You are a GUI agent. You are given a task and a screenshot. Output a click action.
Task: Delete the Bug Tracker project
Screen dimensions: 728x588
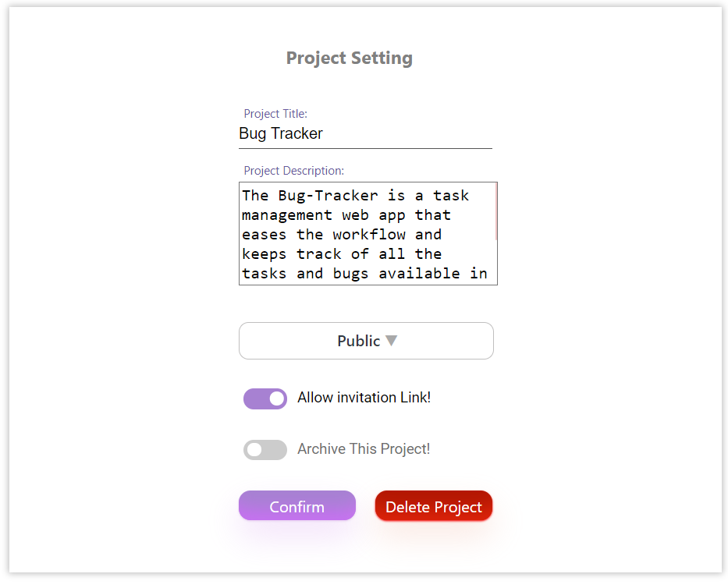(433, 505)
